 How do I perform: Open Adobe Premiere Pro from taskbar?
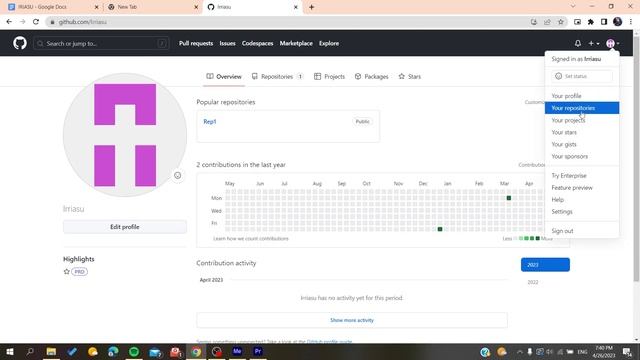tap(258, 351)
